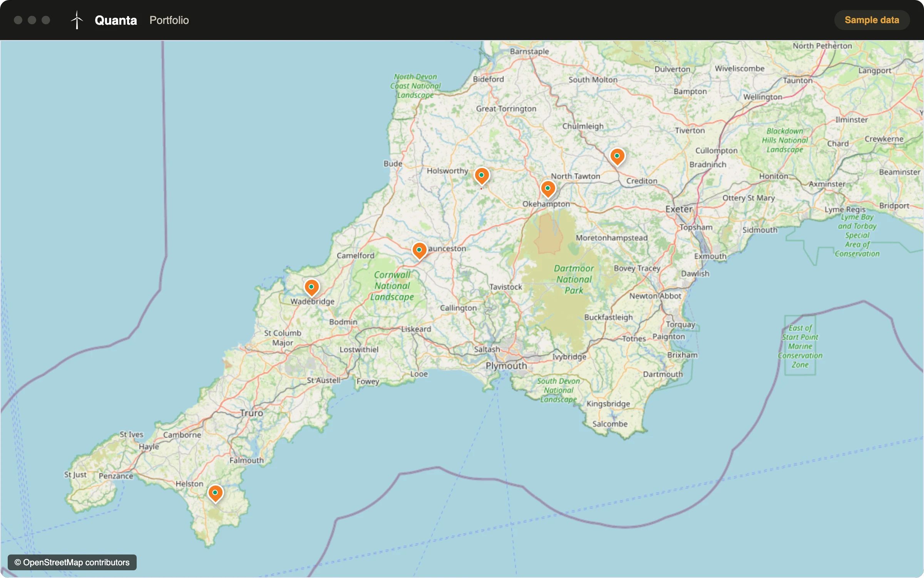The image size is (924, 578).
Task: Click the Dartmoor National Park label
Action: (x=574, y=279)
